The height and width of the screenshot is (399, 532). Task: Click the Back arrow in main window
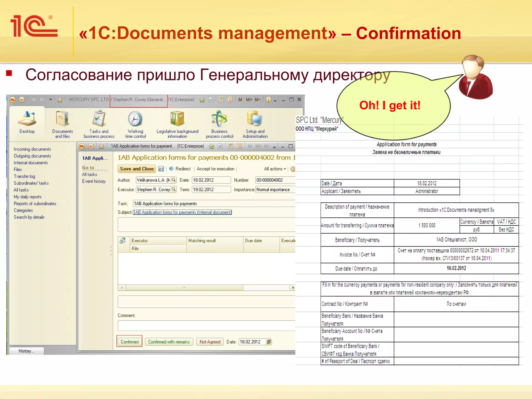click(33, 99)
